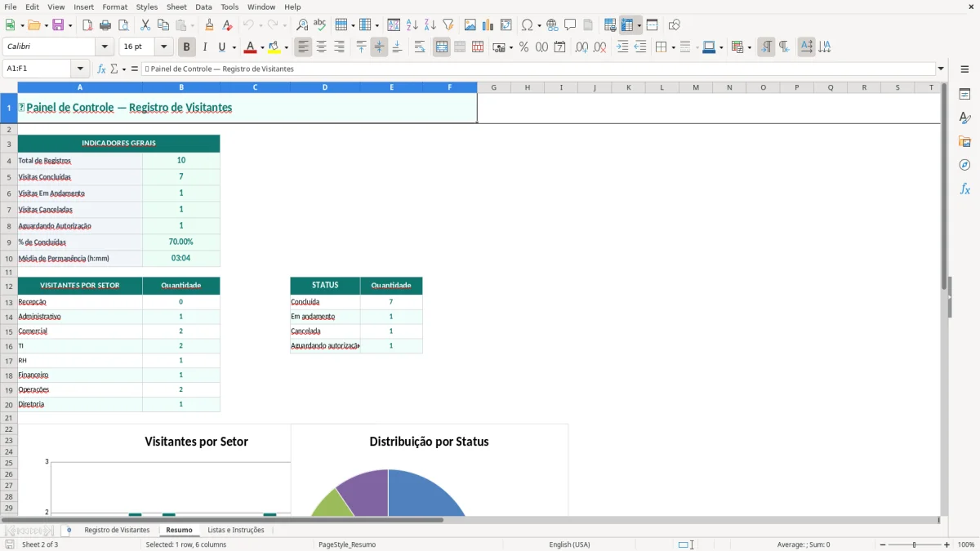
Task: Click the Save document icon
Action: tap(58, 25)
